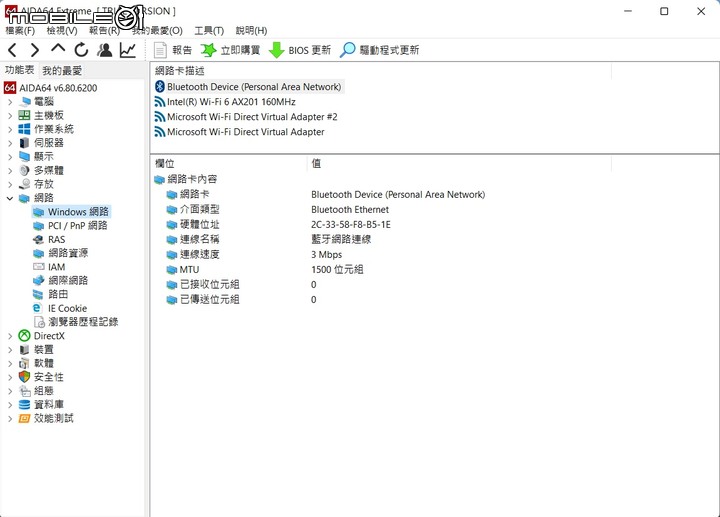Select the 安全性 shield icon in tree
The height and width of the screenshot is (517, 720).
pos(24,377)
